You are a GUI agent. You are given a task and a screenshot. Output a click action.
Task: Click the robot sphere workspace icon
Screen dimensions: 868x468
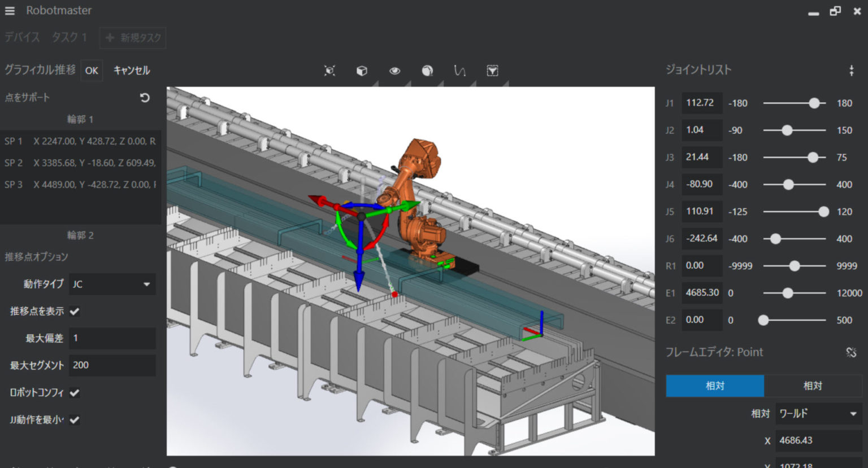427,71
